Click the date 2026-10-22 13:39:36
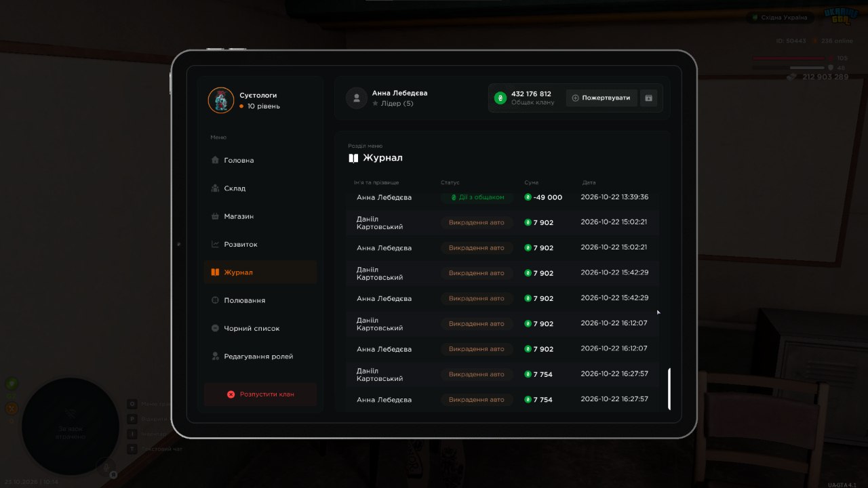This screenshot has height=488, width=868. [614, 197]
